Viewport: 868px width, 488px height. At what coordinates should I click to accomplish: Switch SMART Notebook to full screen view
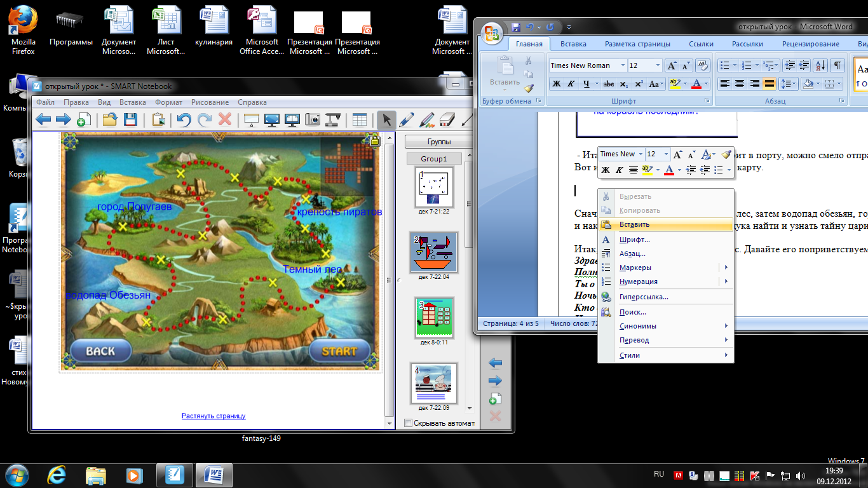click(272, 119)
